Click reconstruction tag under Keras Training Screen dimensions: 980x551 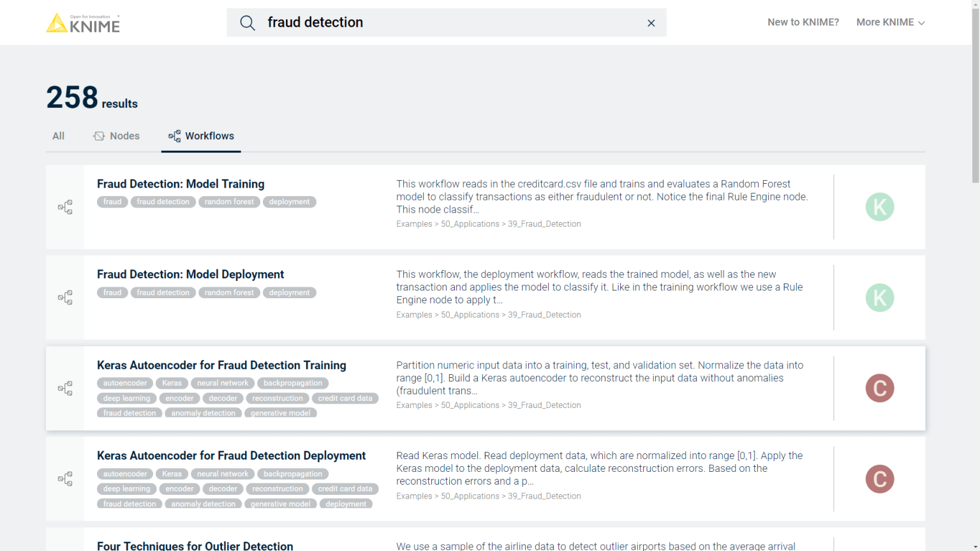(x=278, y=398)
